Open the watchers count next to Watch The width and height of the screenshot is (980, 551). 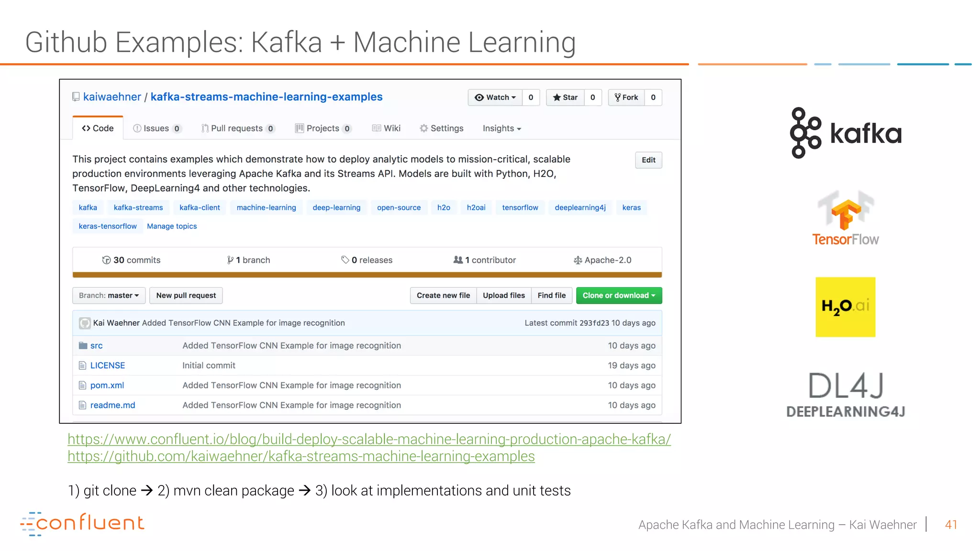pos(531,98)
